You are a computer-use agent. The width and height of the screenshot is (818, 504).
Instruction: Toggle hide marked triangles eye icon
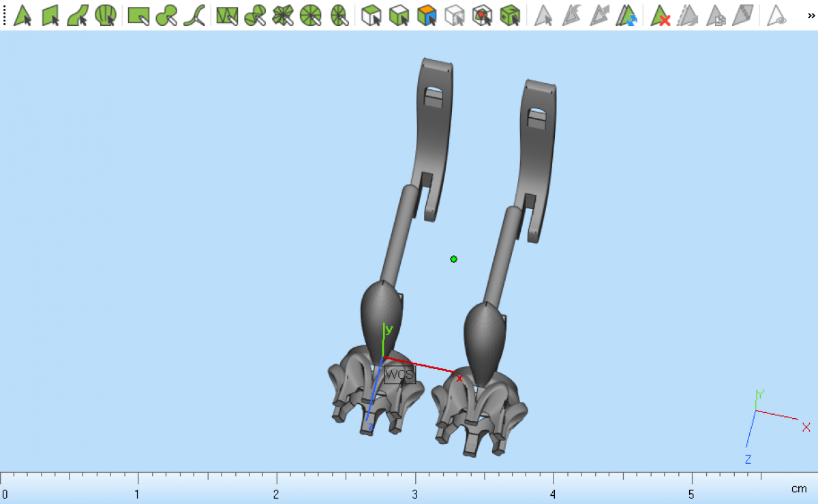[776, 15]
